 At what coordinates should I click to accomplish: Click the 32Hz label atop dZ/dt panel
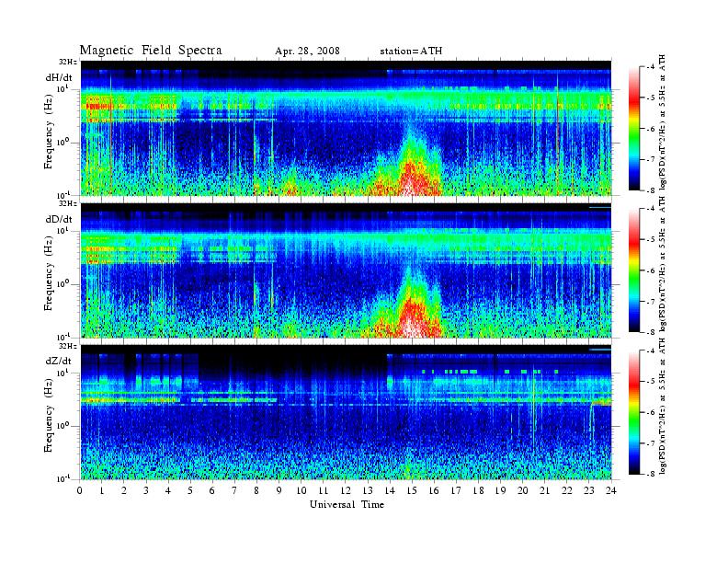pos(67,346)
